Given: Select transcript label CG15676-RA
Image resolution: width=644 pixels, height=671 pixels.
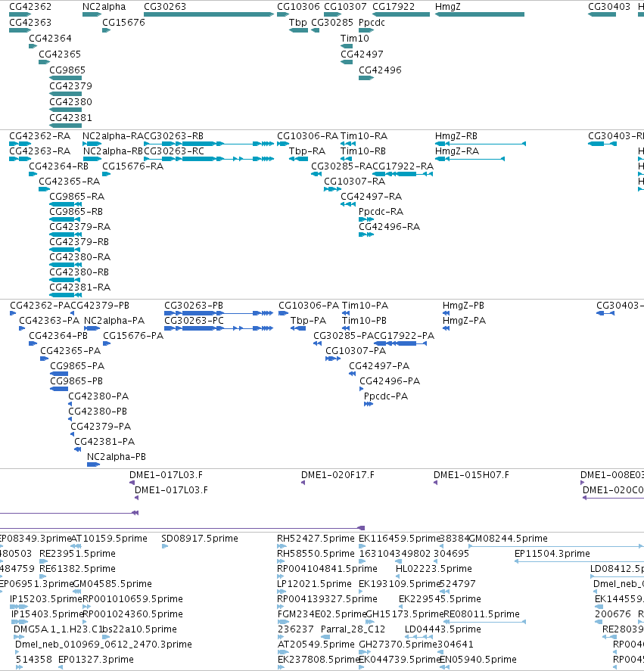Looking at the screenshot, I should tap(132, 166).
